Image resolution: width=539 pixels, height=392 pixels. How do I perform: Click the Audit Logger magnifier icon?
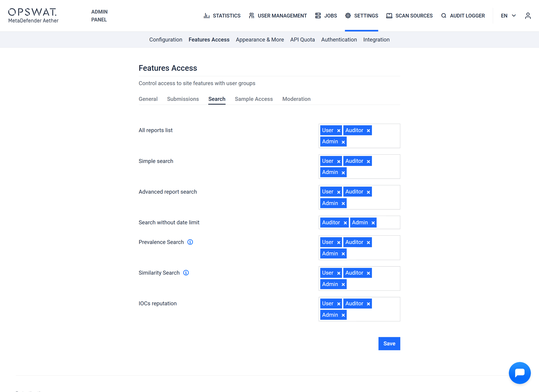coord(443,16)
